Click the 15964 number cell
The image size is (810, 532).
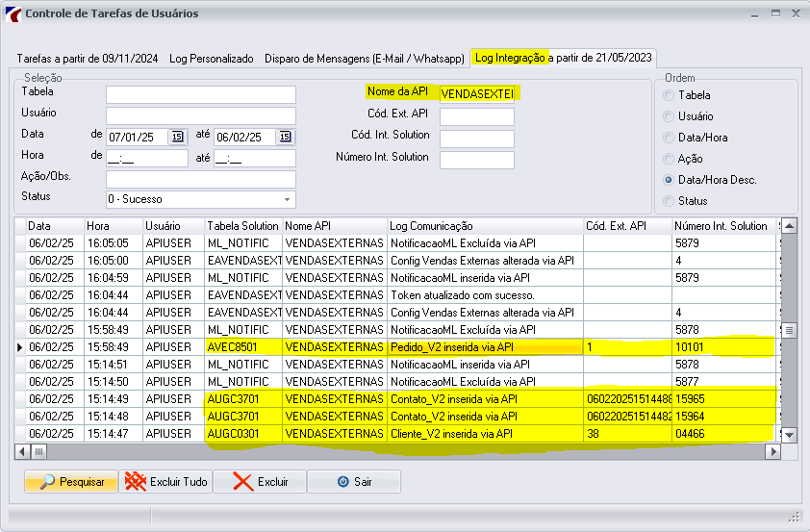pyautogui.click(x=723, y=417)
